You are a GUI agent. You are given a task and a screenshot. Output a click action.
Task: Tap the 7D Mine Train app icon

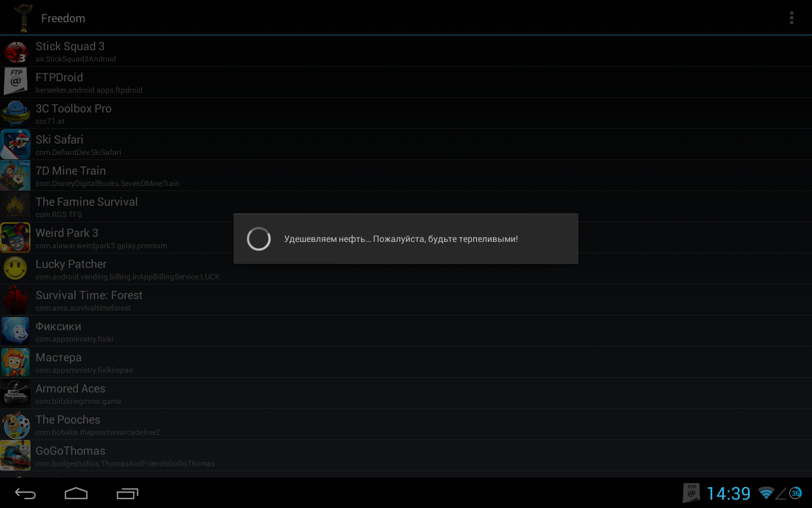pyautogui.click(x=15, y=176)
